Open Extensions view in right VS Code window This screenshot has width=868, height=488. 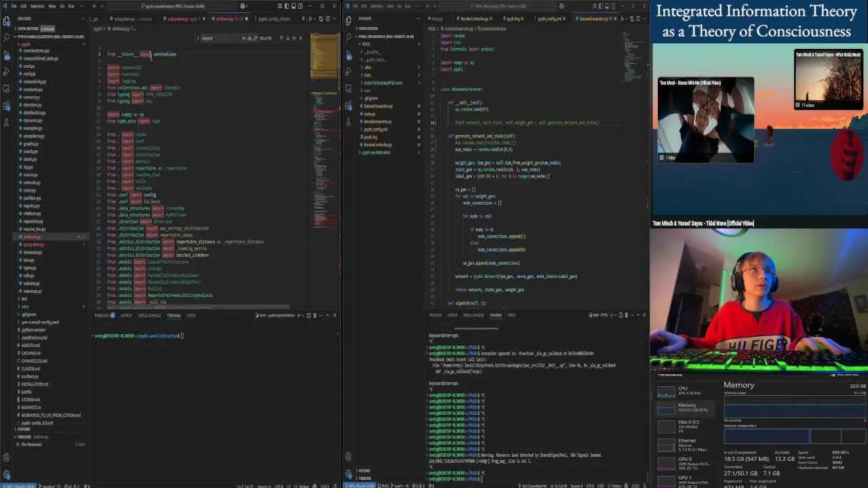[348, 106]
